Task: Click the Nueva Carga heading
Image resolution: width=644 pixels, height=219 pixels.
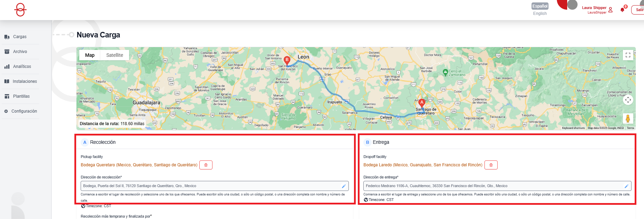Action: click(98, 35)
